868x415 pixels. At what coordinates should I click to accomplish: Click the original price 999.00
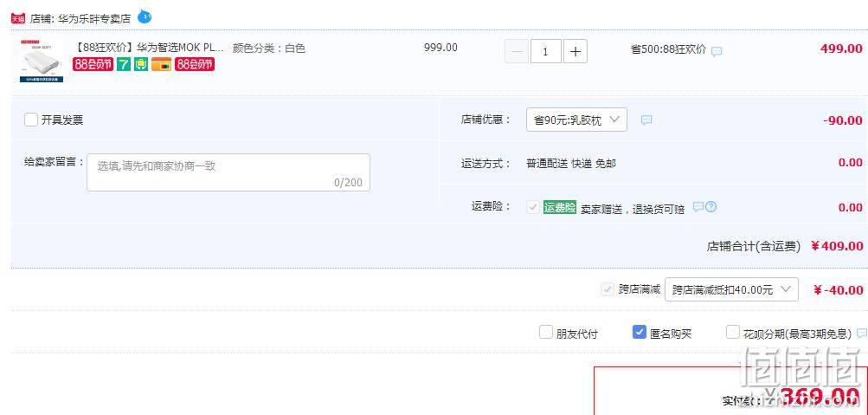pyautogui.click(x=440, y=48)
